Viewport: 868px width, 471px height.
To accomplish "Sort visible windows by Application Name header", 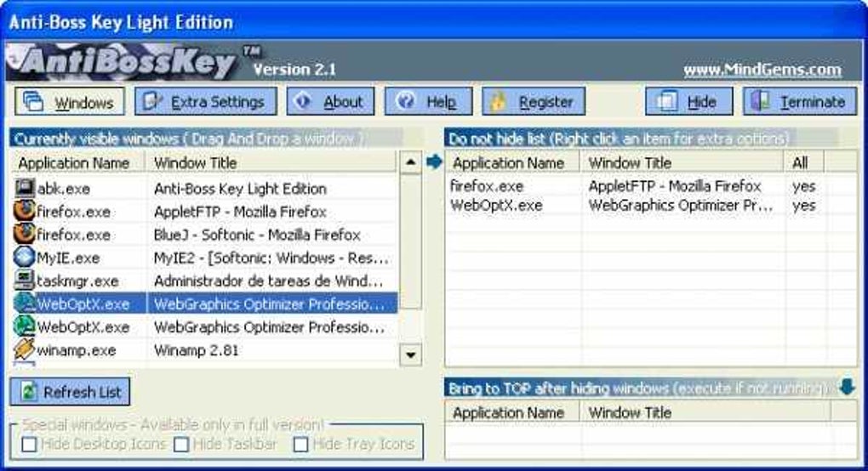I will click(x=77, y=162).
